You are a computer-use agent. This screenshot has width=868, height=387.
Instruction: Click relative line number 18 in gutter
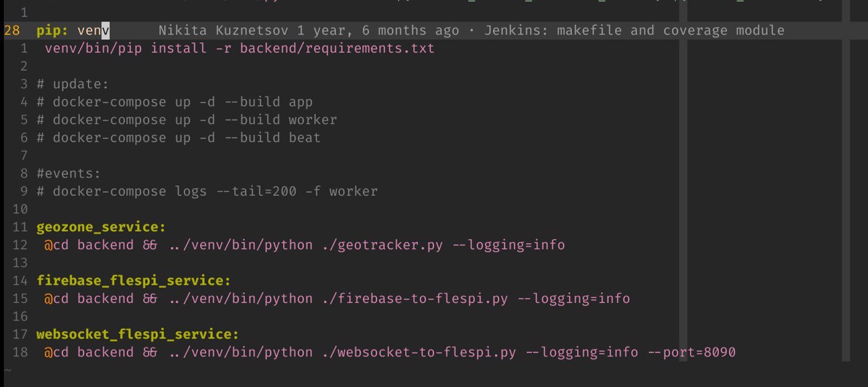(x=20, y=352)
